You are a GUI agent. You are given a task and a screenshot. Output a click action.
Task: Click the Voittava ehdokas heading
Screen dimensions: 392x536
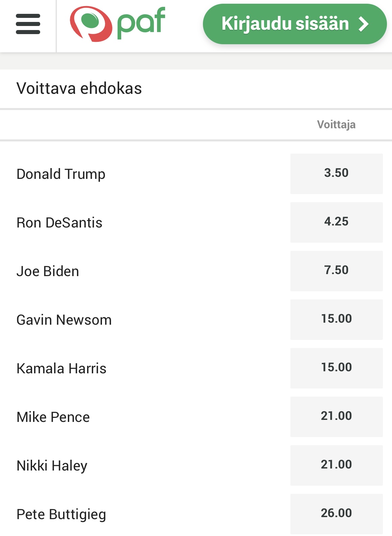click(79, 88)
